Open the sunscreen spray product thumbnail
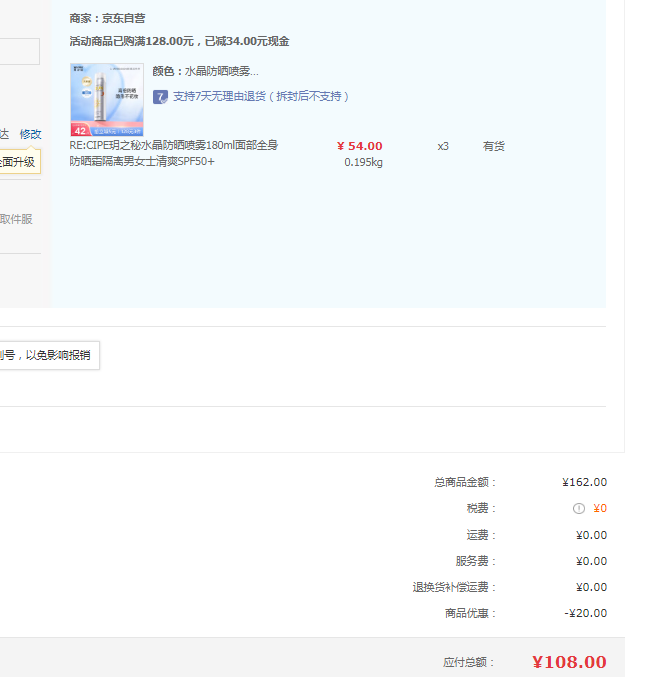 [107, 100]
